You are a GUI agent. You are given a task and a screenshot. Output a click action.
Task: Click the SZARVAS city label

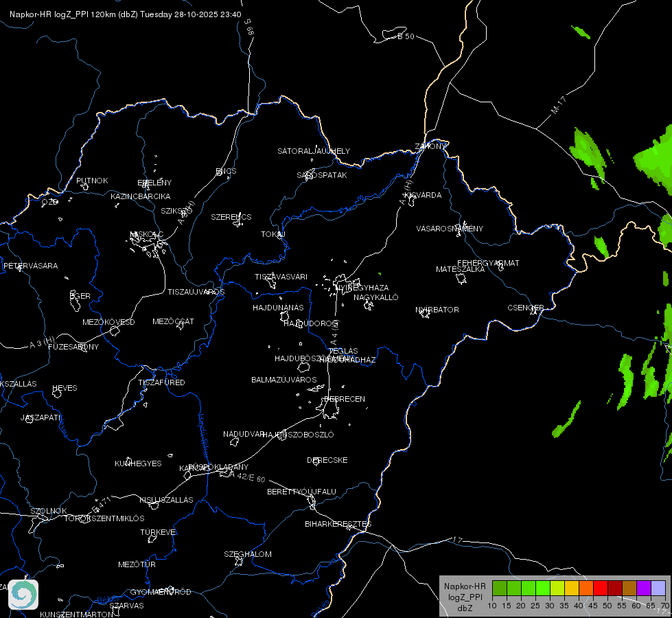coord(126,606)
